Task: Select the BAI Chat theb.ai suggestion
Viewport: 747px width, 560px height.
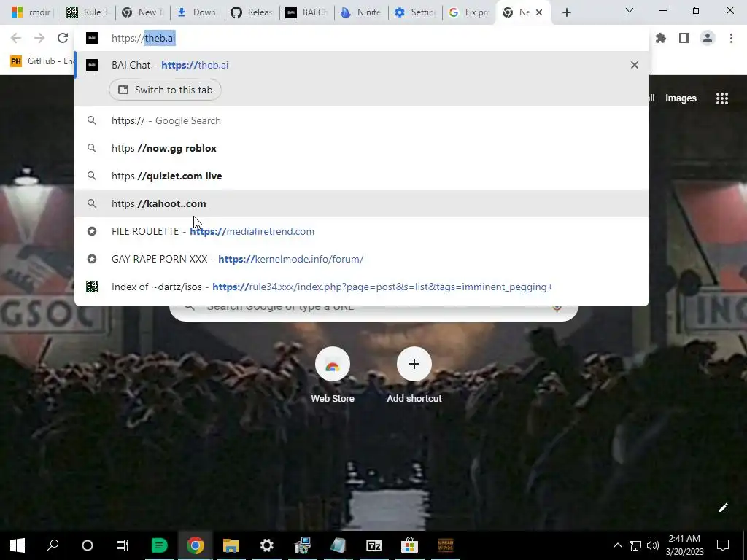Action: point(362,65)
